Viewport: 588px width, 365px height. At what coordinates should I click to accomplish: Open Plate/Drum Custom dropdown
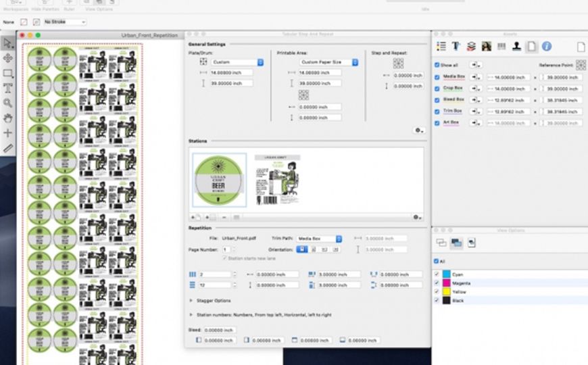tap(237, 62)
